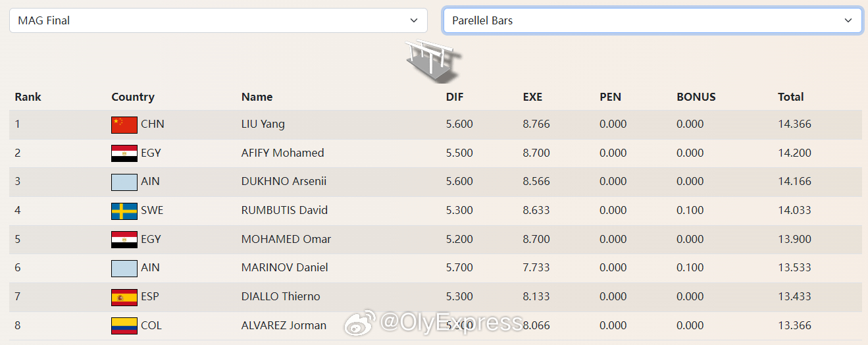
Task: Click the EXE column header
Action: pyautogui.click(x=532, y=97)
